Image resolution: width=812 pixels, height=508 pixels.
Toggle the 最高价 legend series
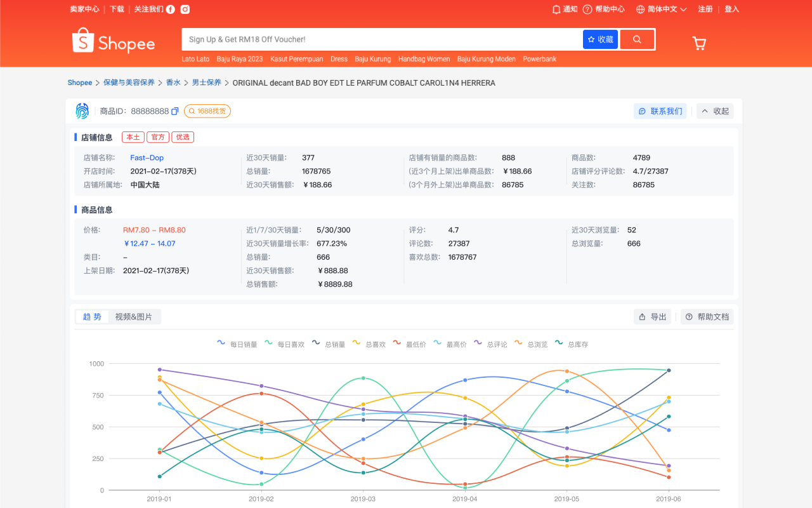(450, 344)
